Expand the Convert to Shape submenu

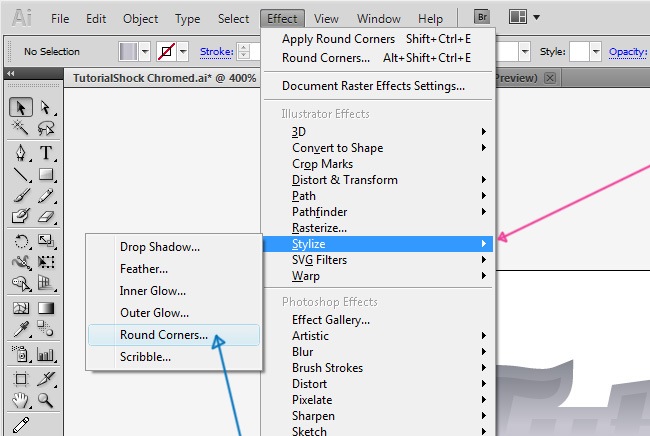(483, 148)
